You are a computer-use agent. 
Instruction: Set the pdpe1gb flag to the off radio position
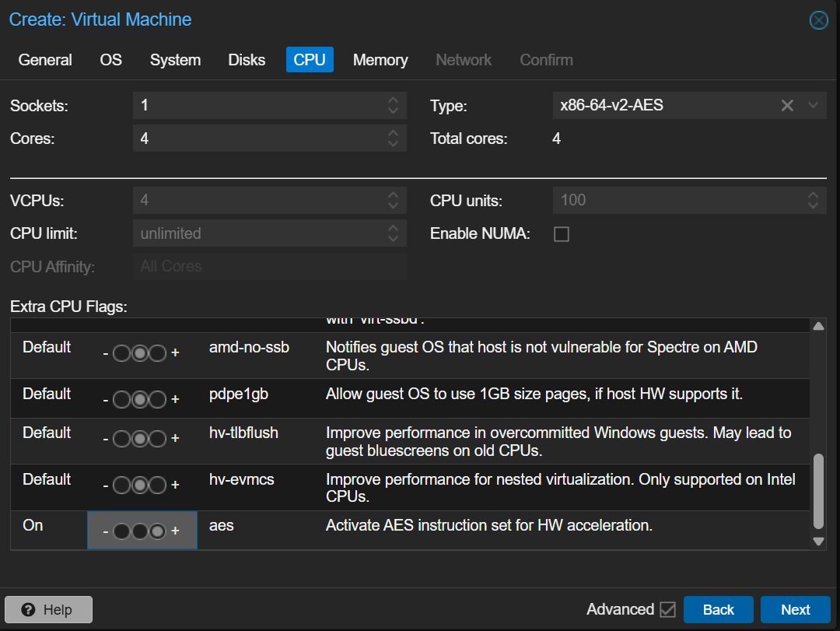pyautogui.click(x=122, y=400)
